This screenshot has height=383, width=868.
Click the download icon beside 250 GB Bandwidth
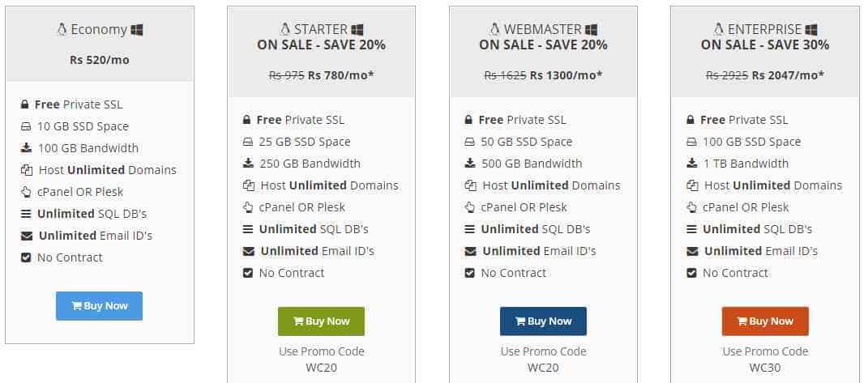(248, 164)
